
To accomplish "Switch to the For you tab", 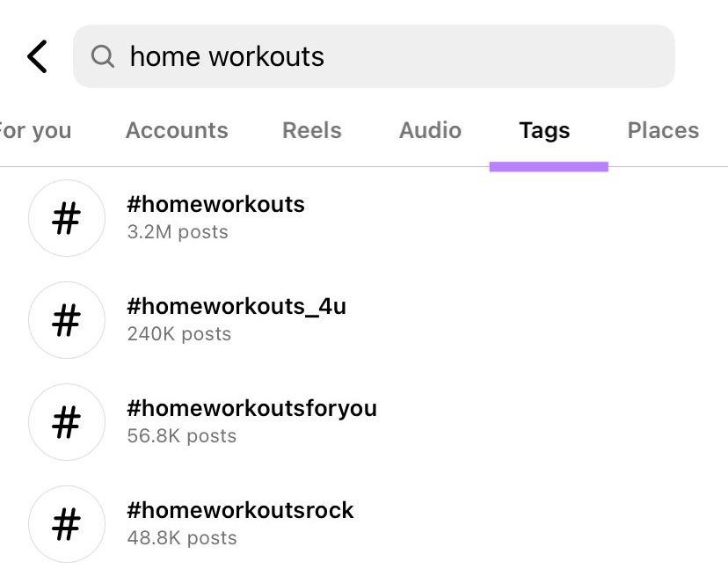I will coord(35,129).
